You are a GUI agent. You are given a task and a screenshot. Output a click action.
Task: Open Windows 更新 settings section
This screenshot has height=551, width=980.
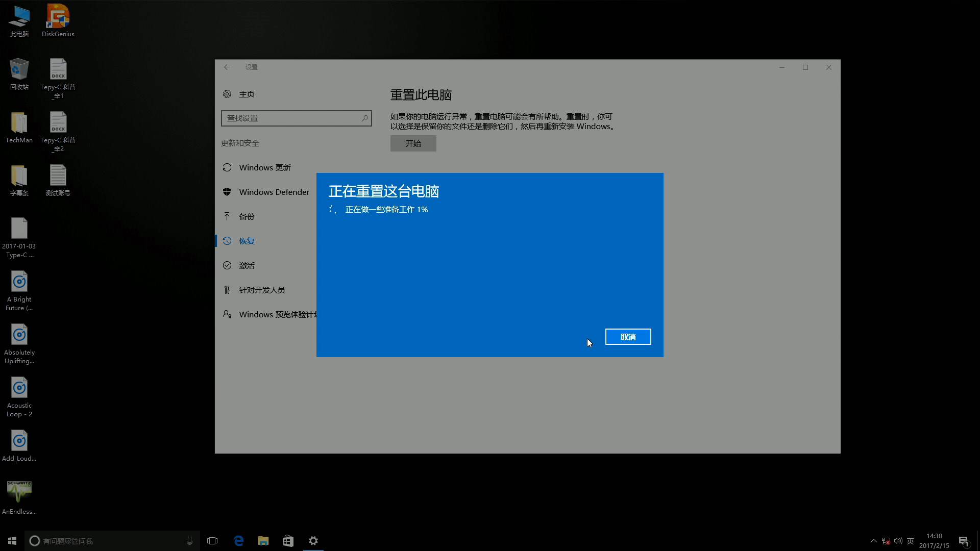tap(264, 167)
